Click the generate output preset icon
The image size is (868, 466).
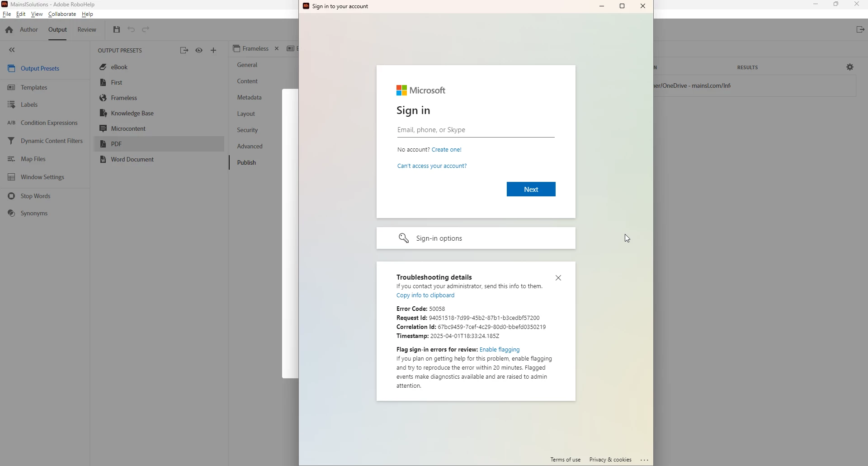pyautogui.click(x=184, y=51)
